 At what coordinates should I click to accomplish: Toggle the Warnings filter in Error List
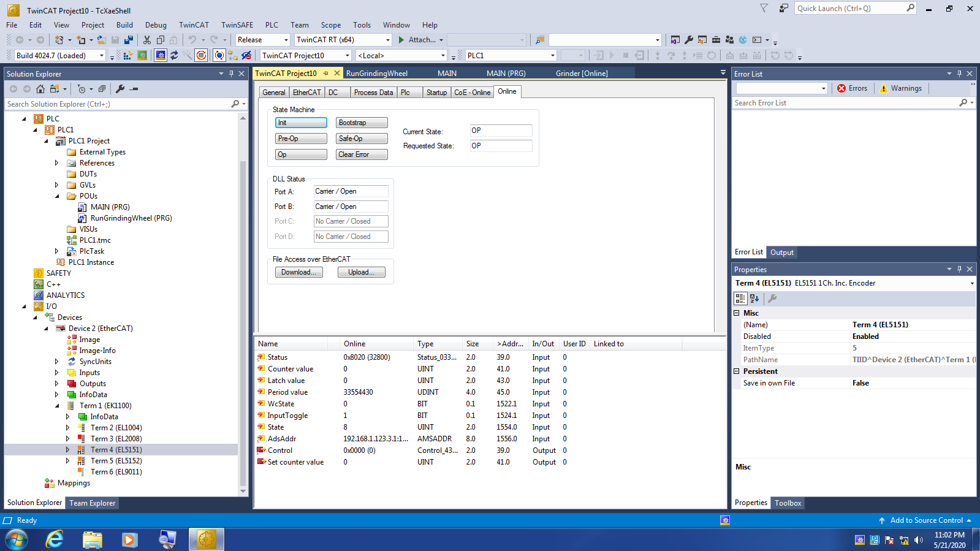point(900,88)
